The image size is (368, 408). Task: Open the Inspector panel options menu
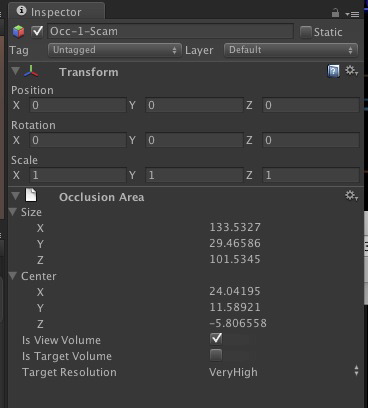click(x=353, y=14)
